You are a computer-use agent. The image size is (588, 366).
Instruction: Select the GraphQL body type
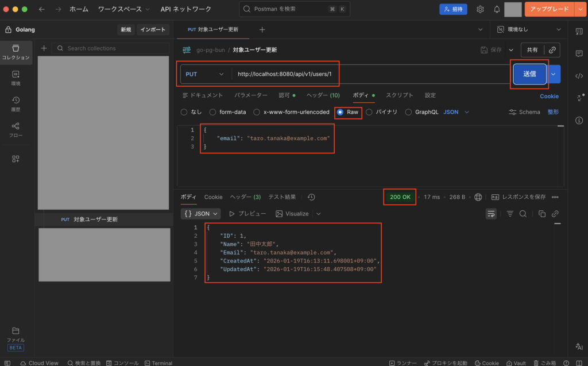(x=409, y=112)
